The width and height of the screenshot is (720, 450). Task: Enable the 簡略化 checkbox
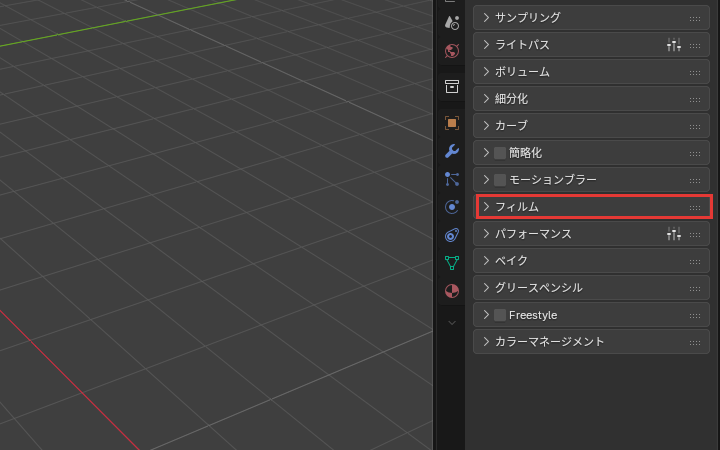500,153
